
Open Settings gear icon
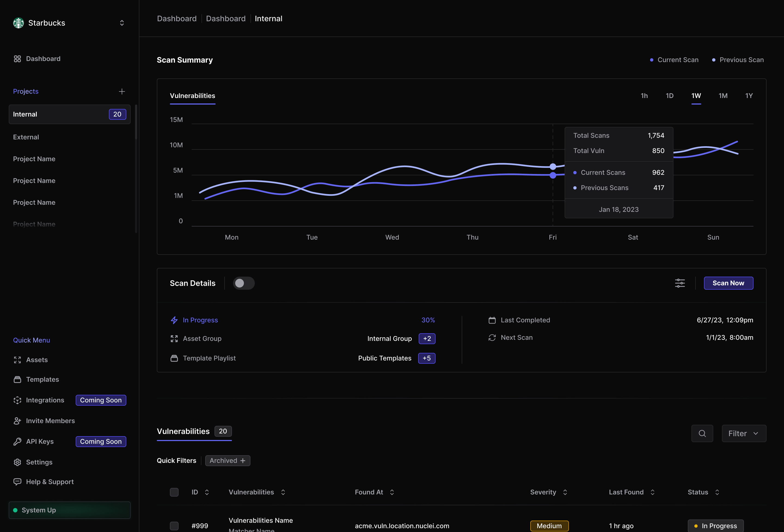pyautogui.click(x=17, y=462)
